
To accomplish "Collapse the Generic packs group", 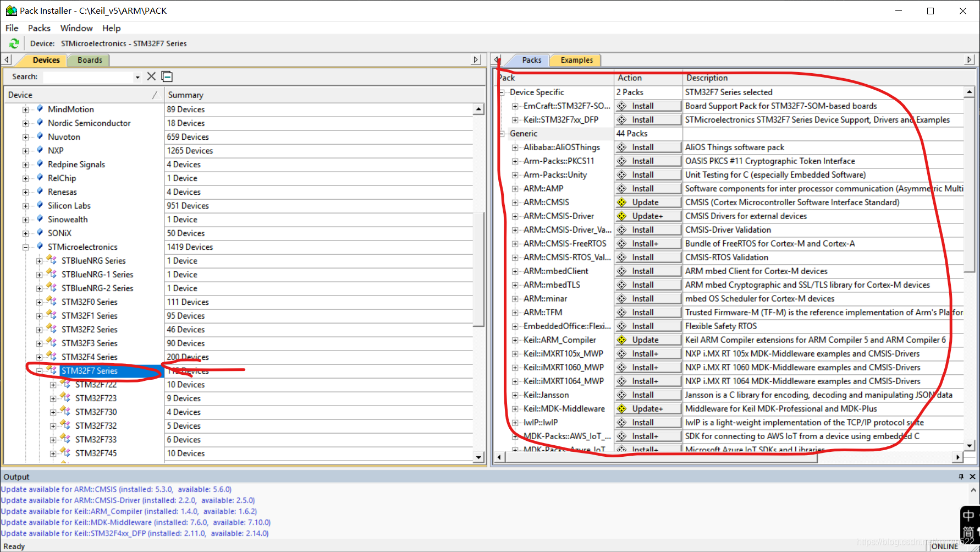I will point(502,134).
